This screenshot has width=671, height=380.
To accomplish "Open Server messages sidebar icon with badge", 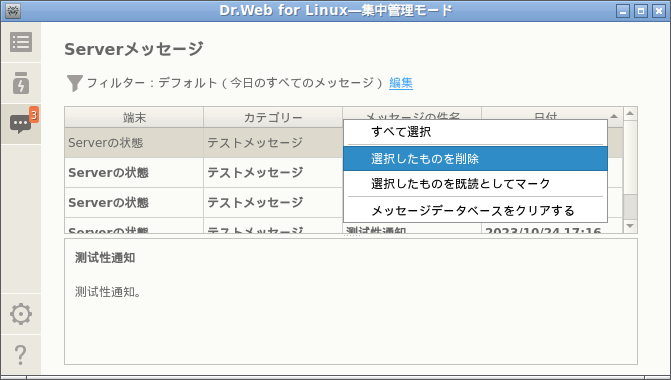I will click(21, 124).
